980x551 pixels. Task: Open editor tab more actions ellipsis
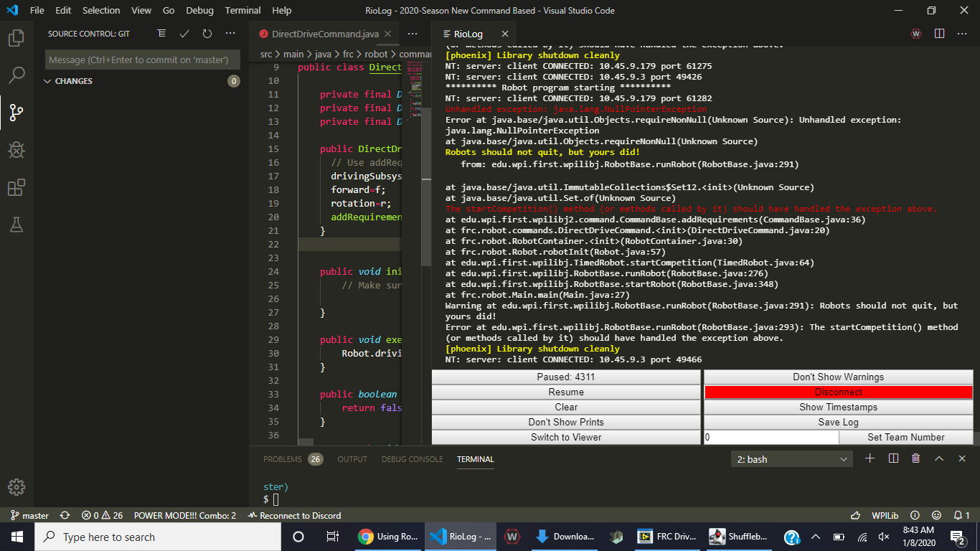click(x=413, y=34)
